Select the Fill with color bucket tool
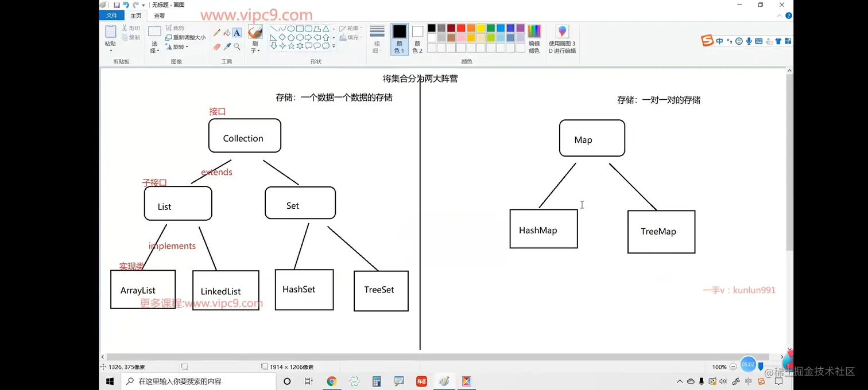This screenshot has width=868, height=390. click(227, 32)
